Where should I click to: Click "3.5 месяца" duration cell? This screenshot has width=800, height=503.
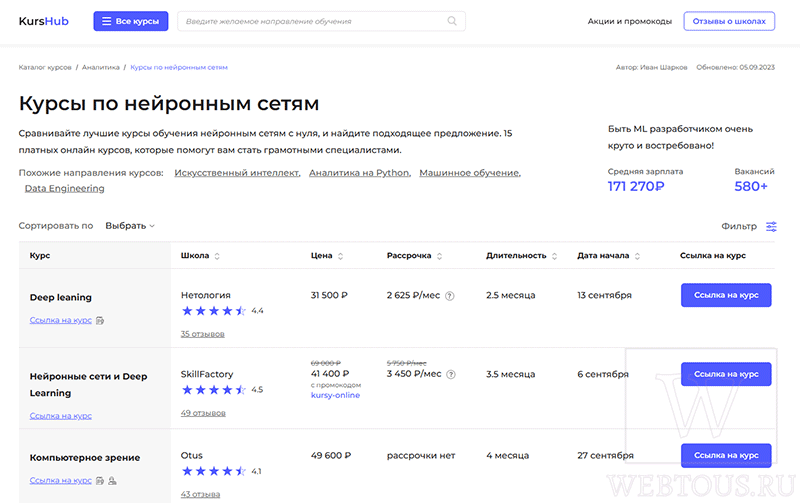(511, 374)
